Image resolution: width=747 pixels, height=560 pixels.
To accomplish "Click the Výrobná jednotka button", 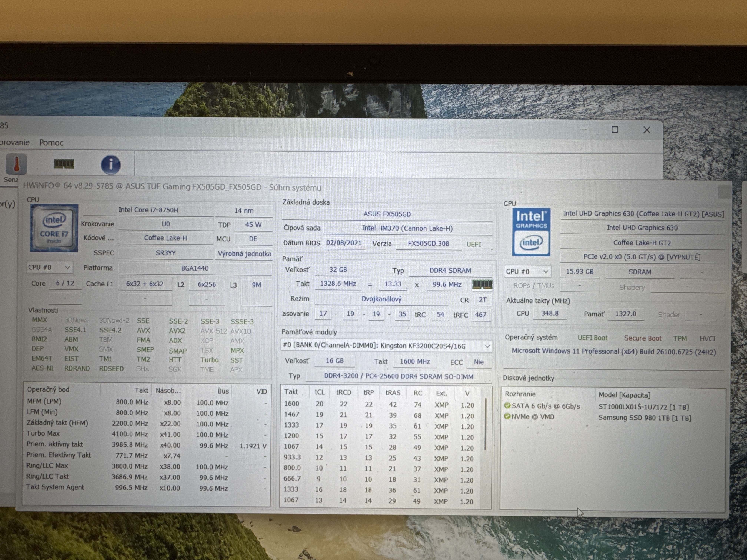I will [x=244, y=254].
